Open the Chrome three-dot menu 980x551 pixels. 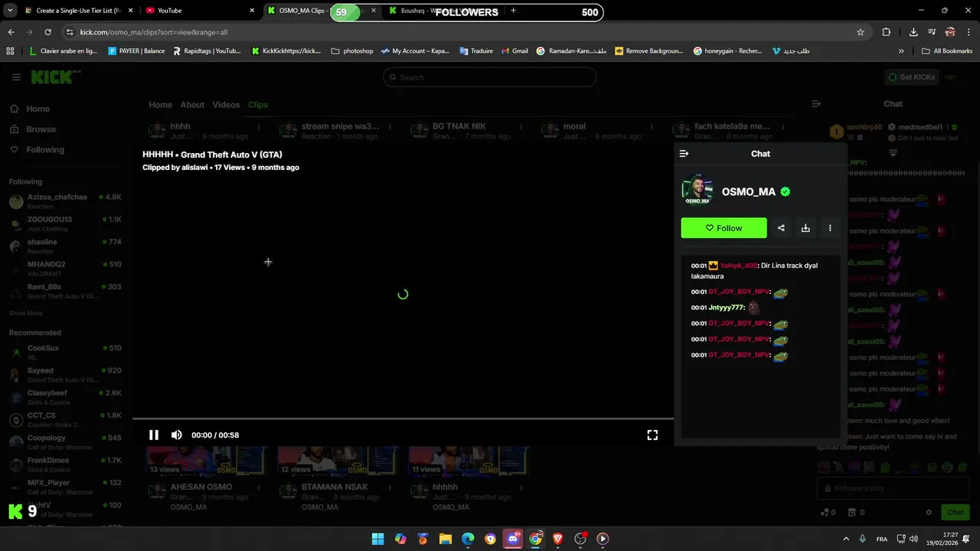[969, 32]
